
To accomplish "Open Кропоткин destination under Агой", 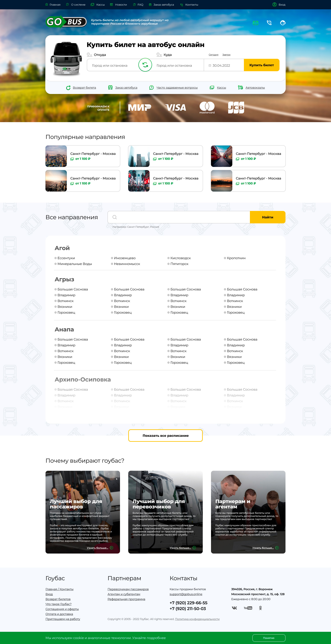I will (236, 258).
